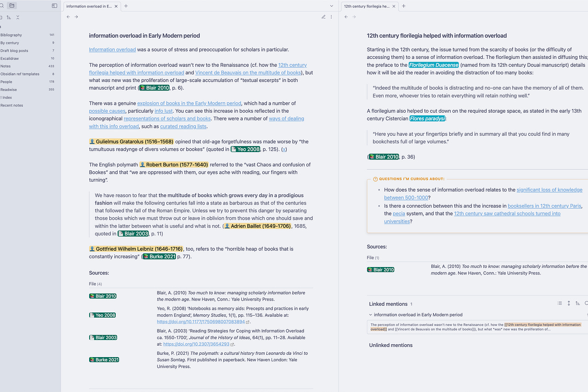Click question mark icon in curious callout
The image size is (588, 392).
pyautogui.click(x=375, y=179)
